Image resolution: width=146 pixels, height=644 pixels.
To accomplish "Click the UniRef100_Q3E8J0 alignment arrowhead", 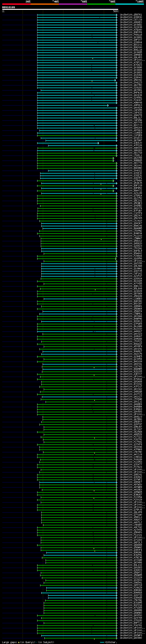I will click(99, 143).
